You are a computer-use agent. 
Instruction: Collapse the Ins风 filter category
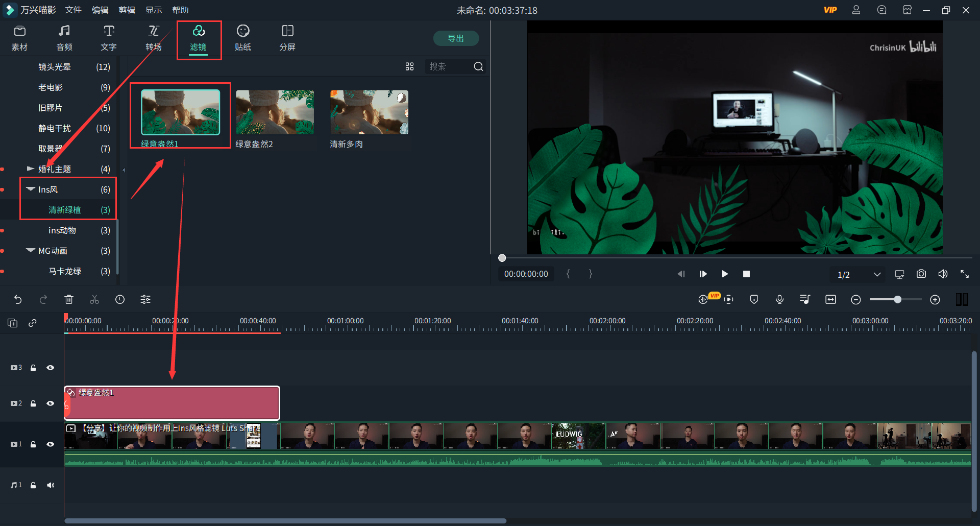click(31, 189)
